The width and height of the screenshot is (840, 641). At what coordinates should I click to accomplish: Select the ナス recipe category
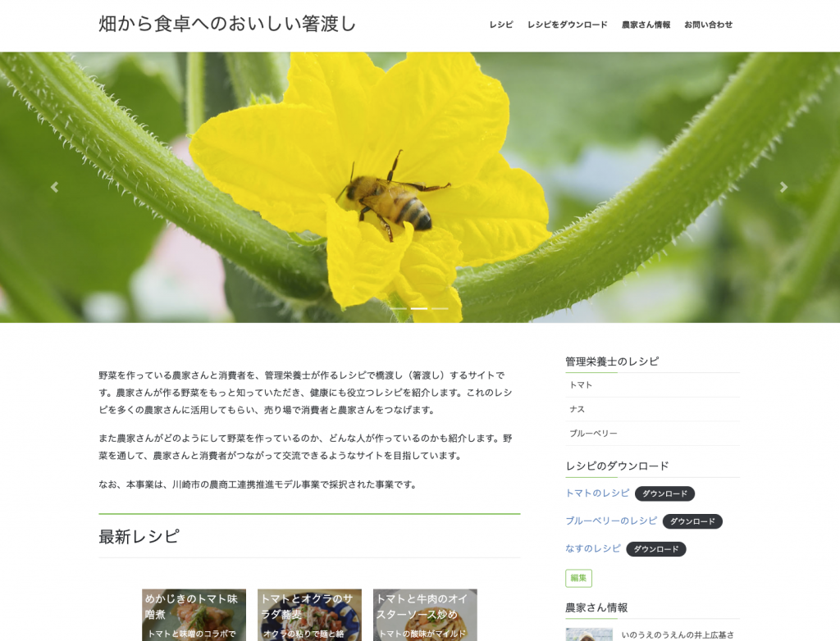652,409
